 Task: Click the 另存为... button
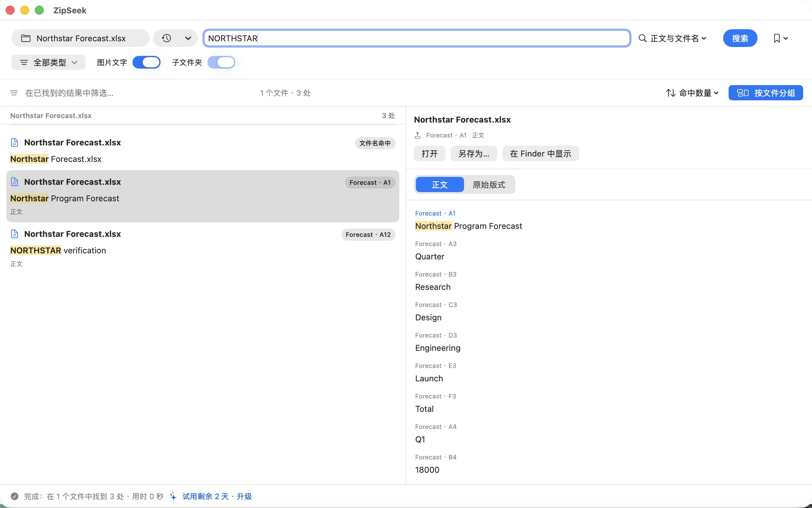tap(474, 154)
